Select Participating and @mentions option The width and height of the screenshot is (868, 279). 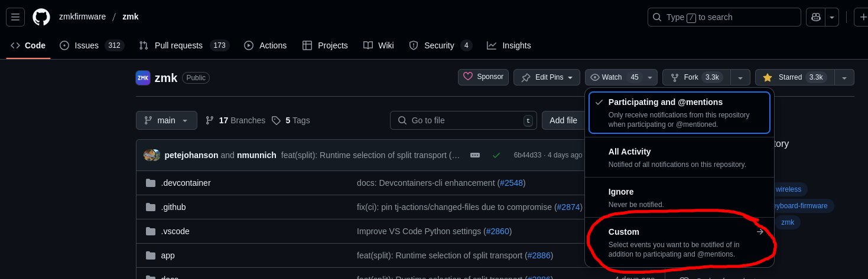[x=679, y=112]
